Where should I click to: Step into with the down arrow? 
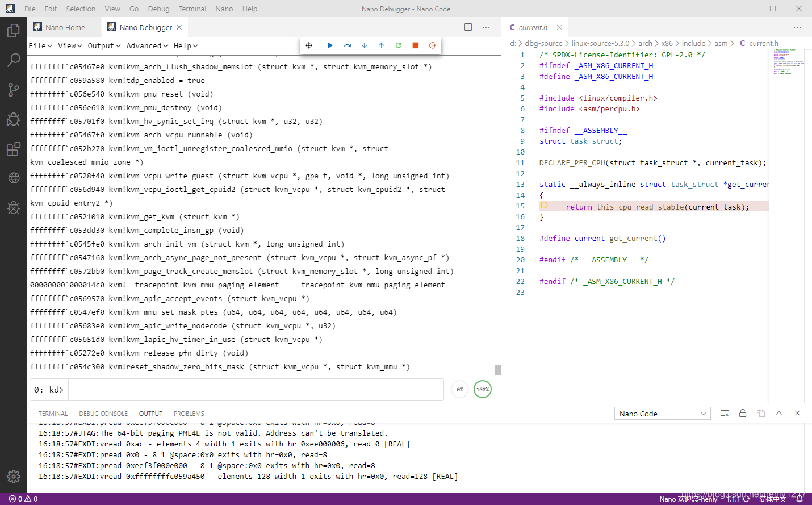point(365,45)
